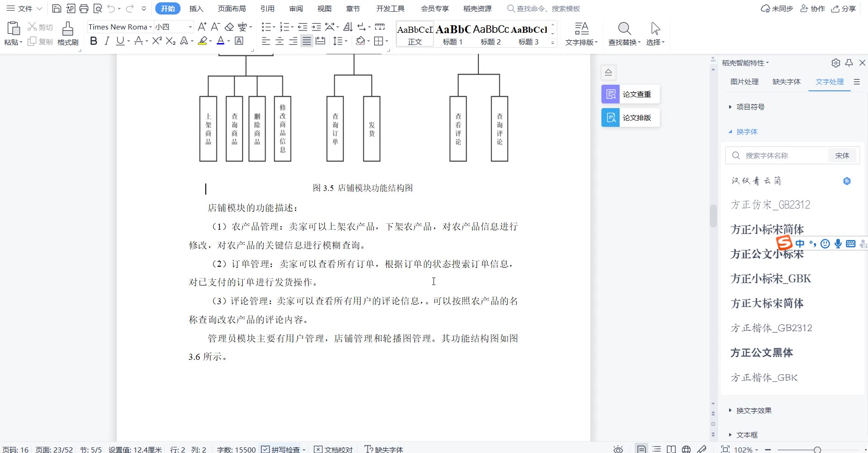Open the 缺失字体 panel tab
The height and width of the screenshot is (453, 868).
pos(787,82)
